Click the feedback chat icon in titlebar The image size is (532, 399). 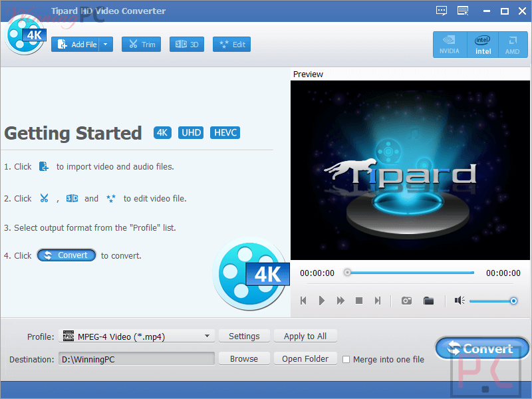(441, 11)
